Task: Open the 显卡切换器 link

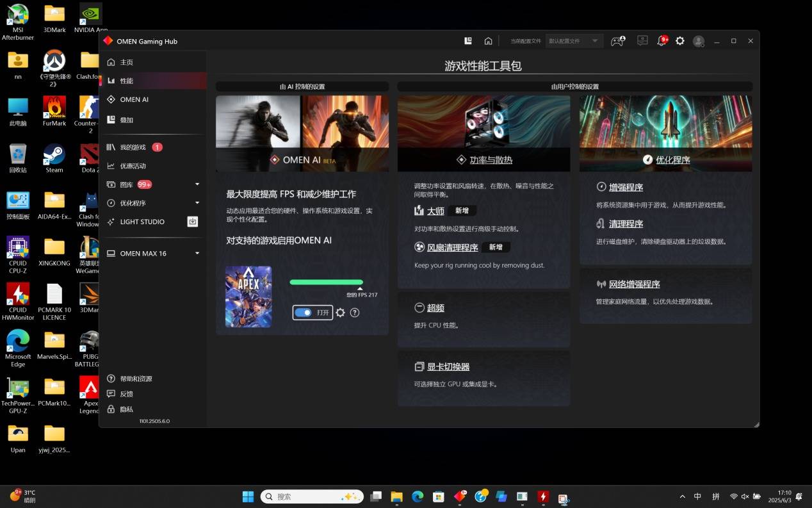Action: point(448,367)
